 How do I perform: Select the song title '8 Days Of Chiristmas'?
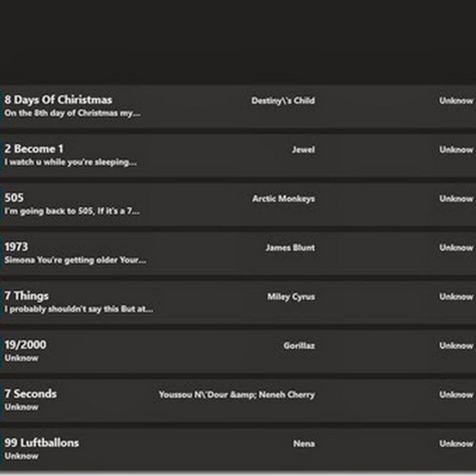pos(58,100)
